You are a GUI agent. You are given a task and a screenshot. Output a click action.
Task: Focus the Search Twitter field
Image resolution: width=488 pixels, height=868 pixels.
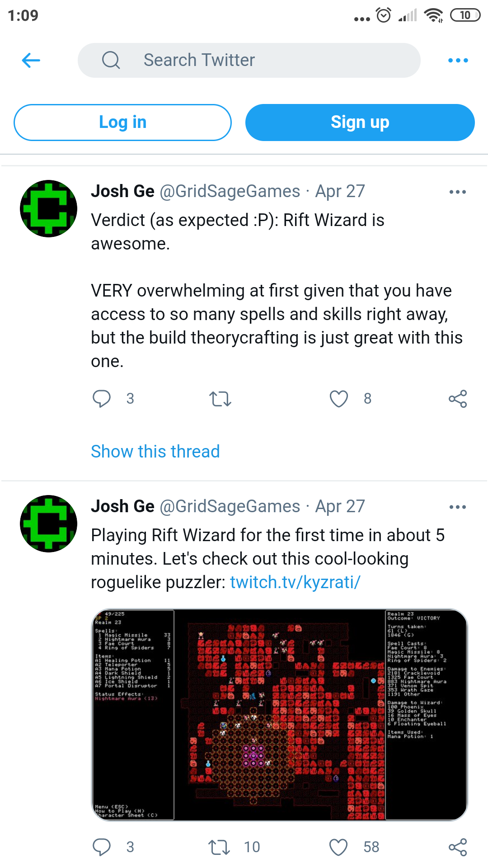pos(249,60)
